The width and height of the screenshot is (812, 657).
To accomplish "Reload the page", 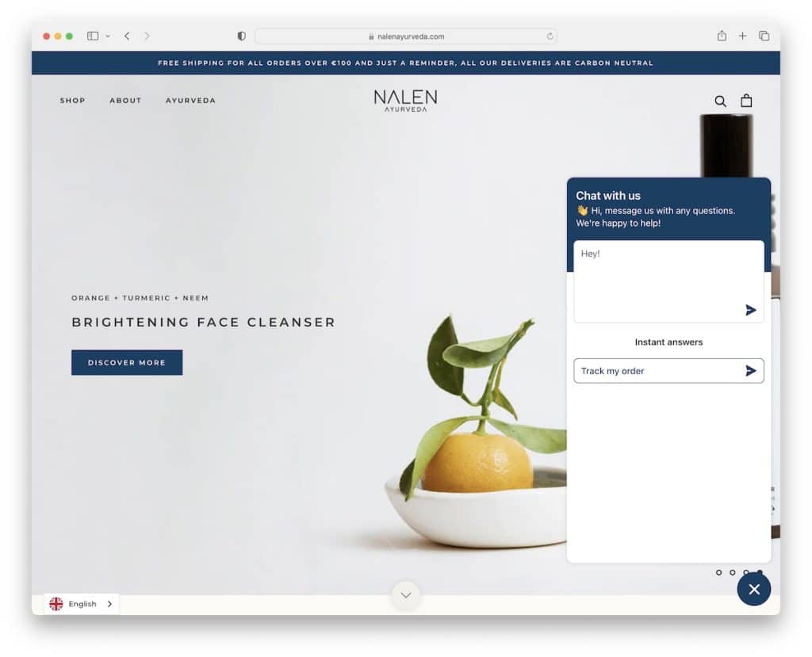I will click(550, 36).
